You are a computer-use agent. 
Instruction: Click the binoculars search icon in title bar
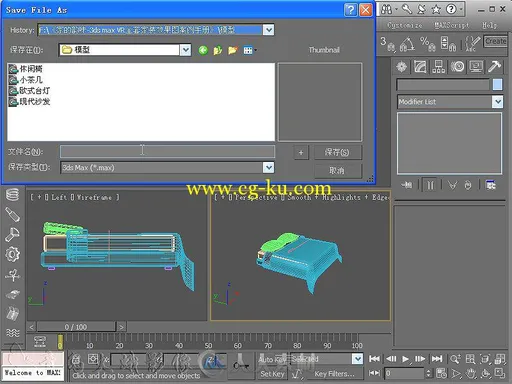point(386,9)
